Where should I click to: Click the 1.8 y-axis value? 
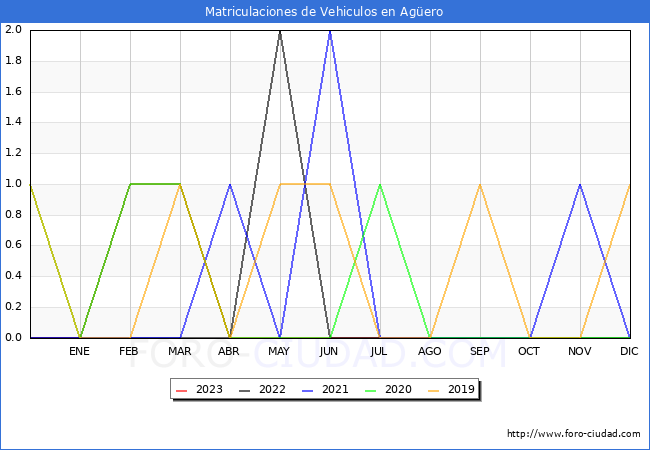13,60
